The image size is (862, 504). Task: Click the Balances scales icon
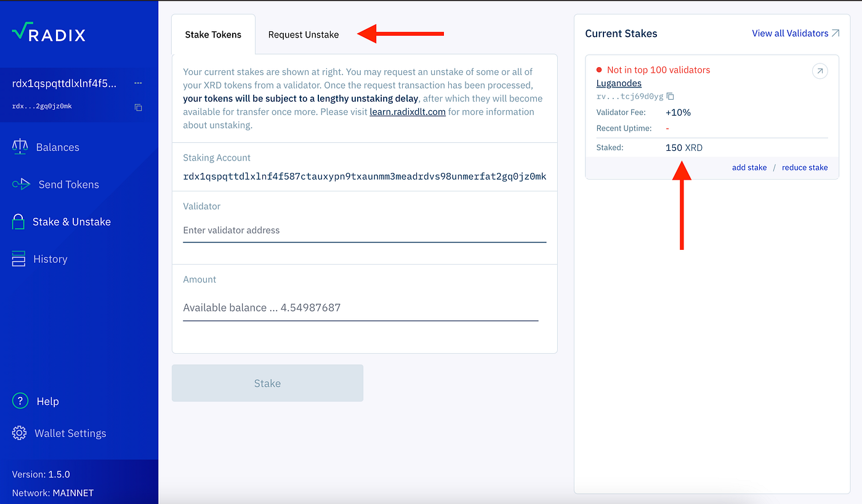click(x=20, y=147)
